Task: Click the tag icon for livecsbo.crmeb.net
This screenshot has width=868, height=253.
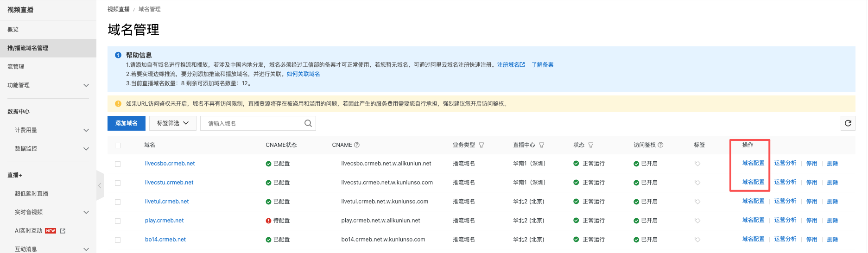Action: click(x=697, y=164)
